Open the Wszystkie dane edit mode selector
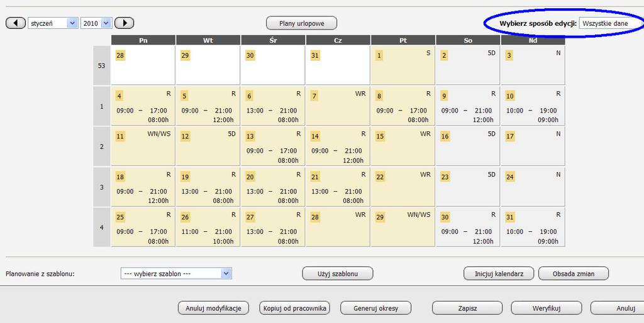 pos(611,23)
